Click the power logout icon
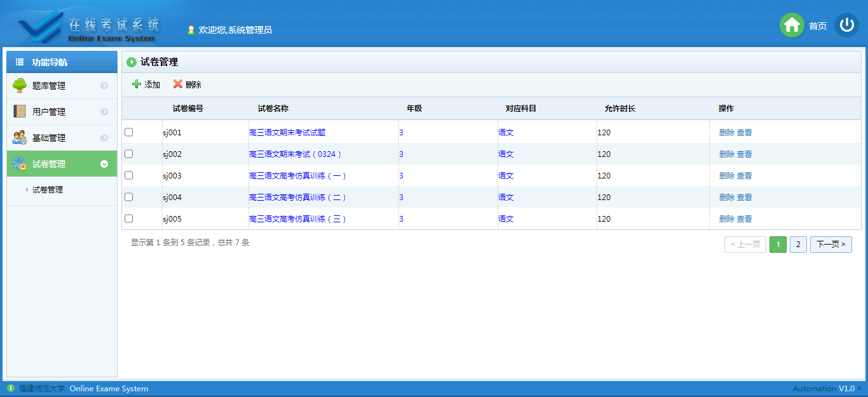Viewport: 868px width, 397px height. pyautogui.click(x=846, y=25)
